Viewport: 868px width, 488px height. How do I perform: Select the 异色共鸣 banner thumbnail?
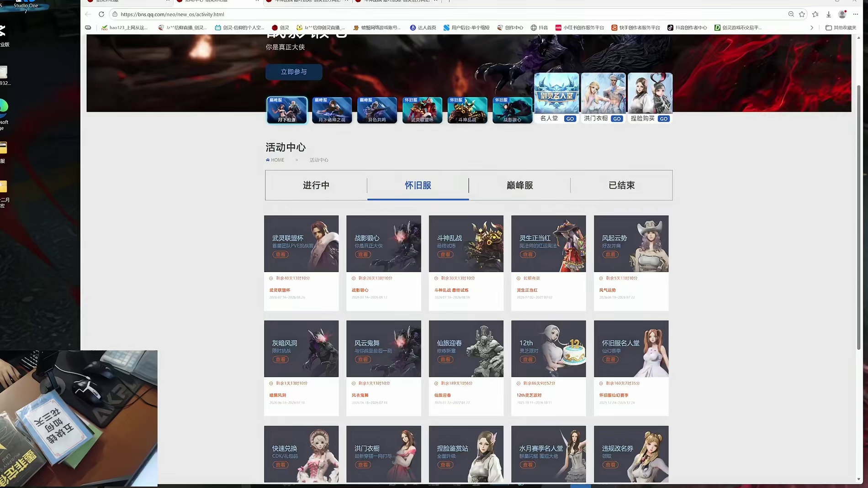point(377,110)
